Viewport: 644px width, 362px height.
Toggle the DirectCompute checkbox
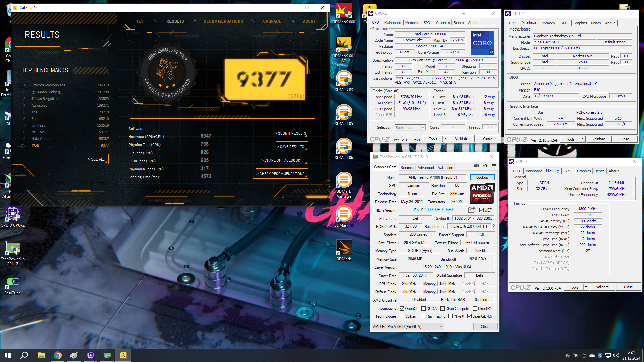pyautogui.click(x=442, y=309)
